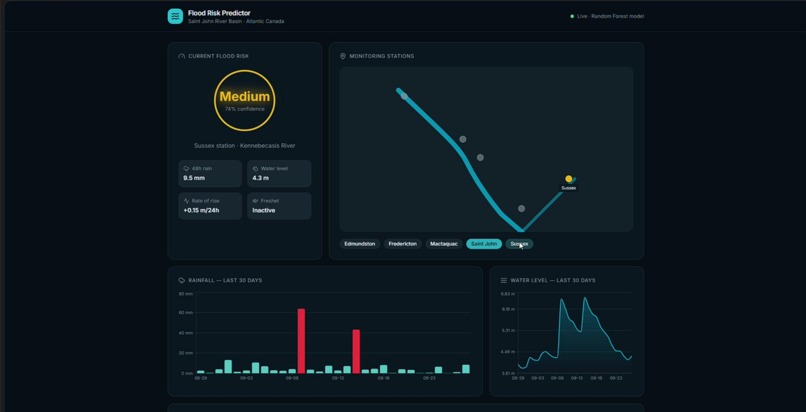
Task: Switch to the Sussex station chip
Action: [519, 244]
